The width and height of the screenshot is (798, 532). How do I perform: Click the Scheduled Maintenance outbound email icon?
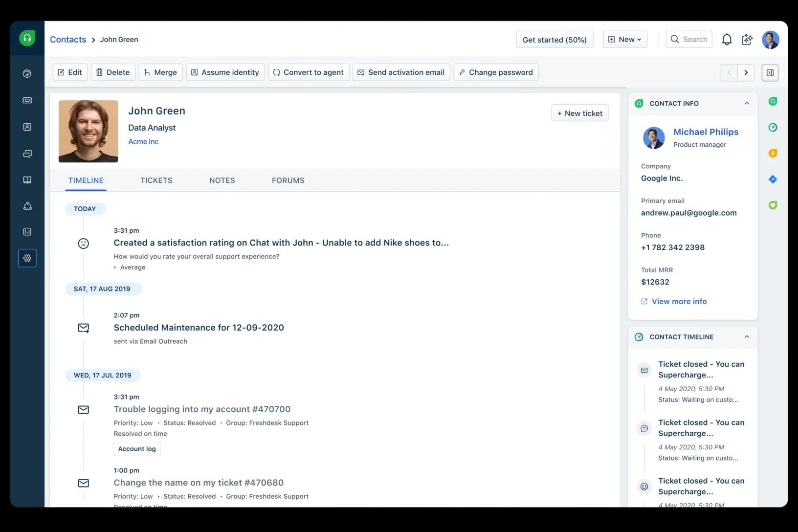[x=84, y=328]
